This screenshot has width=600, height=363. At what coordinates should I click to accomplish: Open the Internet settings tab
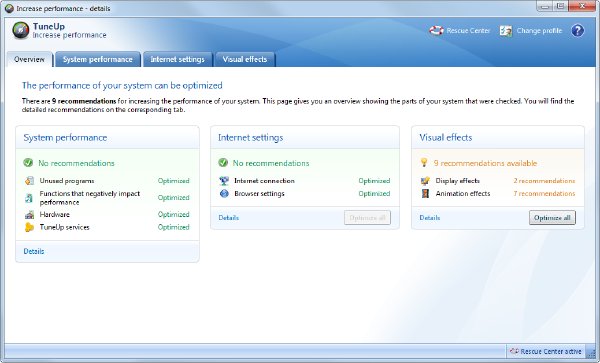click(178, 59)
